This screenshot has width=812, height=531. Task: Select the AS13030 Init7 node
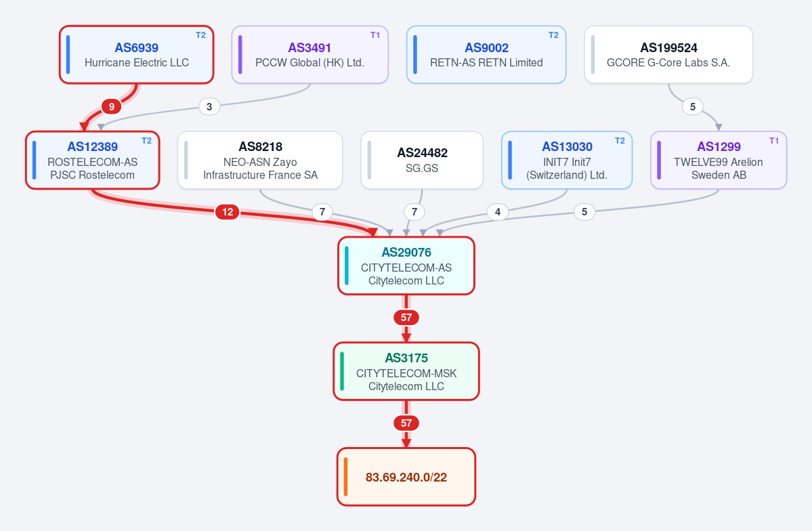point(567,160)
